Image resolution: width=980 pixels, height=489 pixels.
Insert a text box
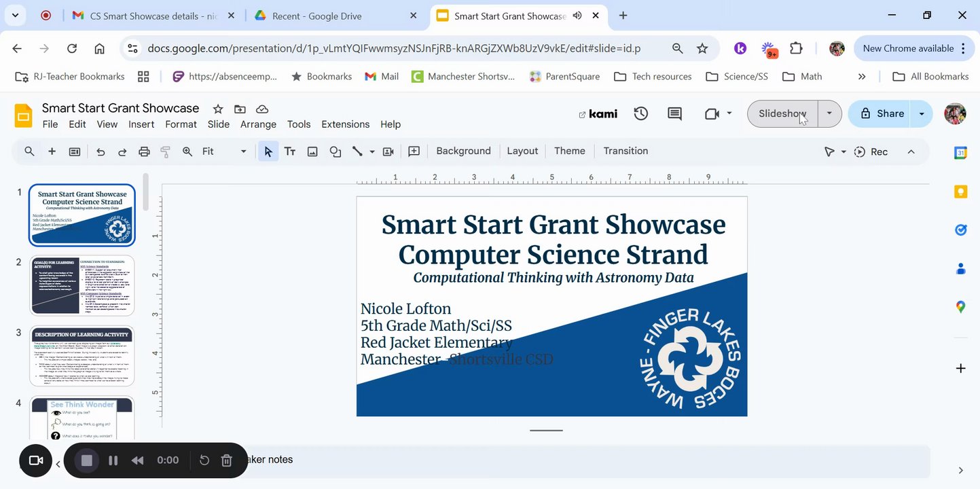click(x=290, y=151)
